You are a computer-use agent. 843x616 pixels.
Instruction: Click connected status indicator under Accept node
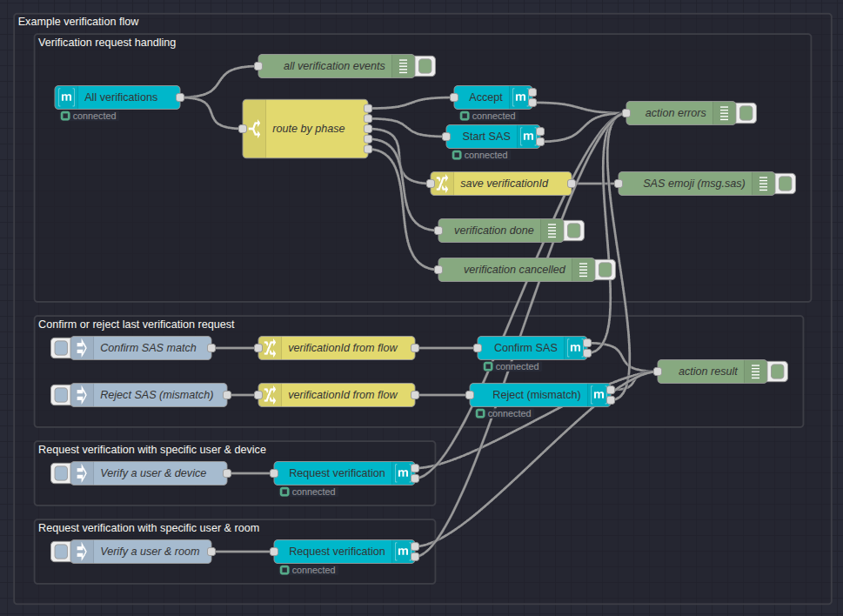pos(488,116)
